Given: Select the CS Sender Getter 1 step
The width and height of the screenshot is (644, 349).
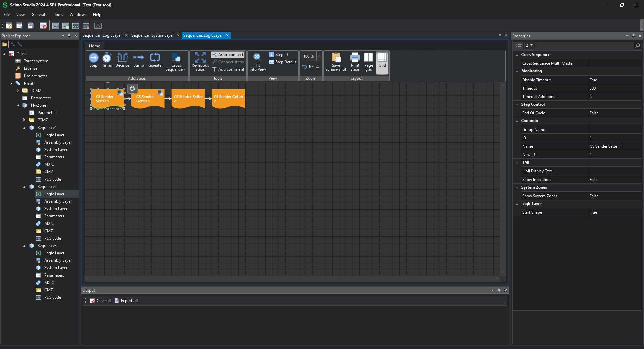Looking at the screenshot, I should point(148,99).
